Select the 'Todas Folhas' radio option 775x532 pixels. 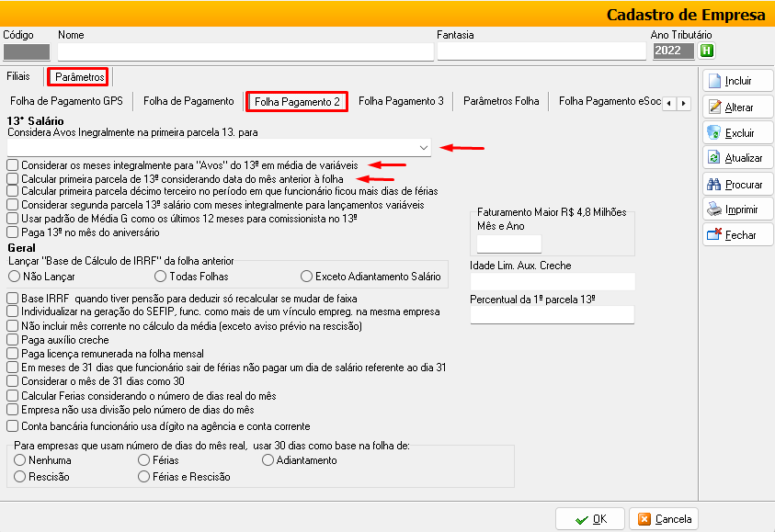pyautogui.click(x=161, y=276)
